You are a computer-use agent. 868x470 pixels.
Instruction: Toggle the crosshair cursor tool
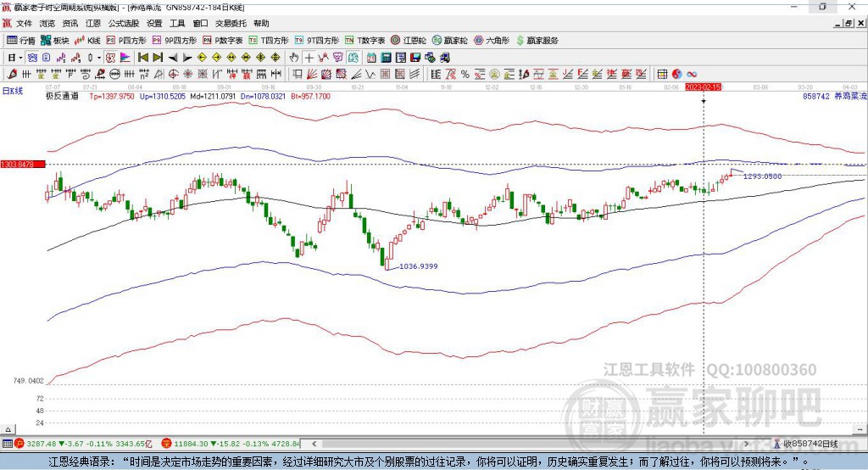tap(309, 58)
